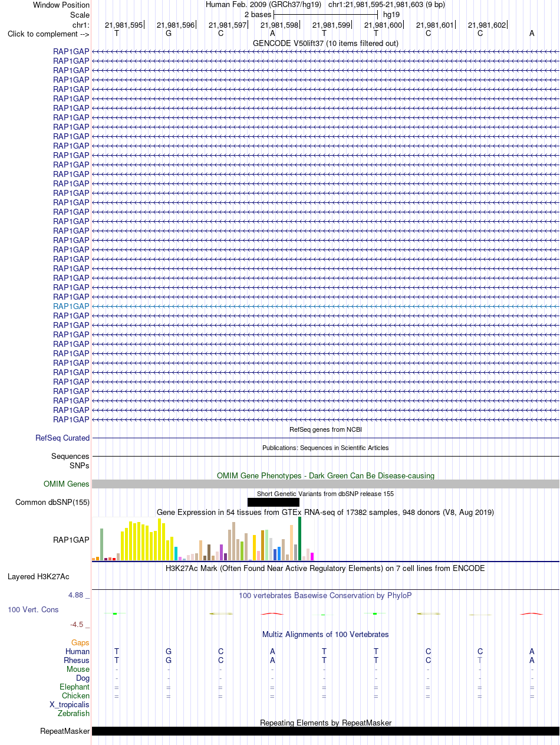Screen dimensions: 560x745
Task: Click the X_tropicalis alignment row label
Action: pos(70,704)
